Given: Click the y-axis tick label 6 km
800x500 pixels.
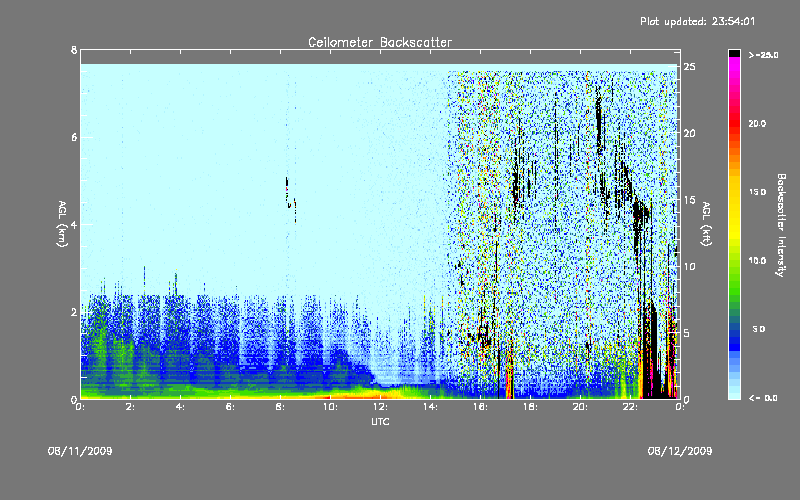Looking at the screenshot, I should [74, 137].
